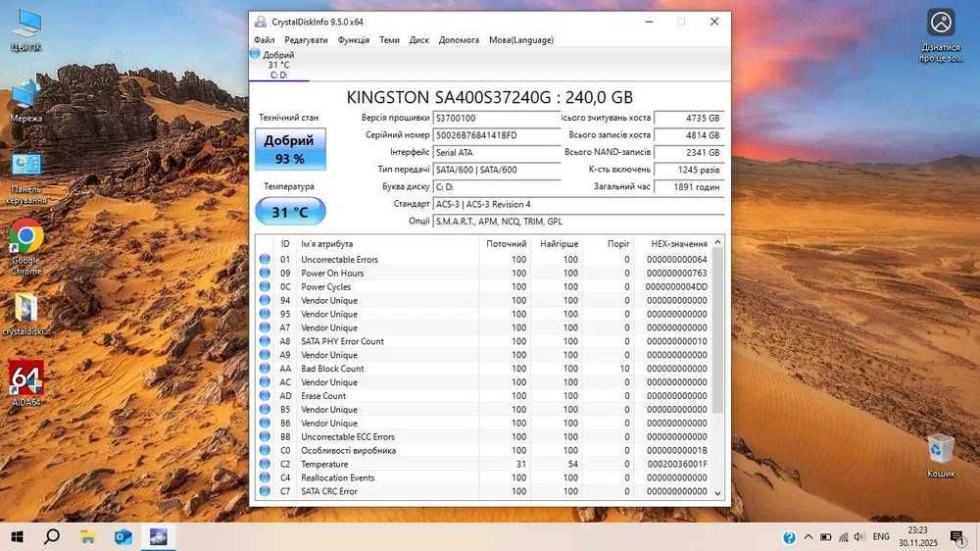The image size is (980, 551).
Task: Click the Добрий 93 % health status button
Action: click(x=290, y=149)
